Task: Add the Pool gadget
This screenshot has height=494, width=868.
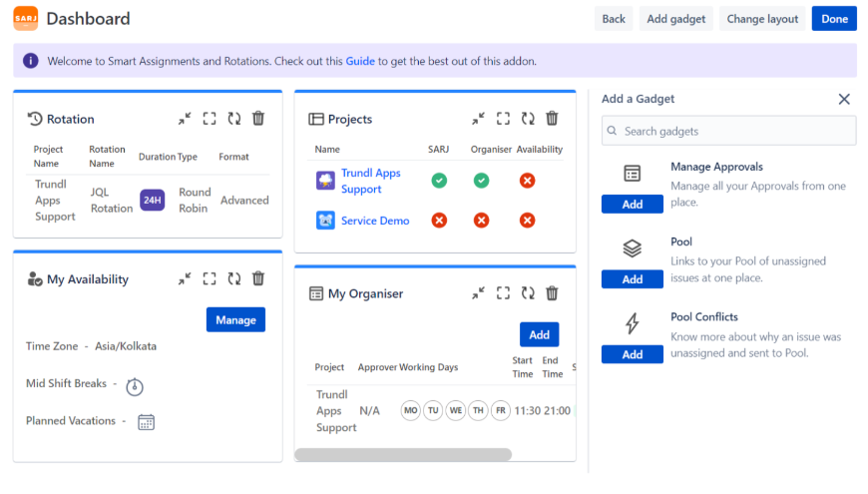Action: pos(633,279)
